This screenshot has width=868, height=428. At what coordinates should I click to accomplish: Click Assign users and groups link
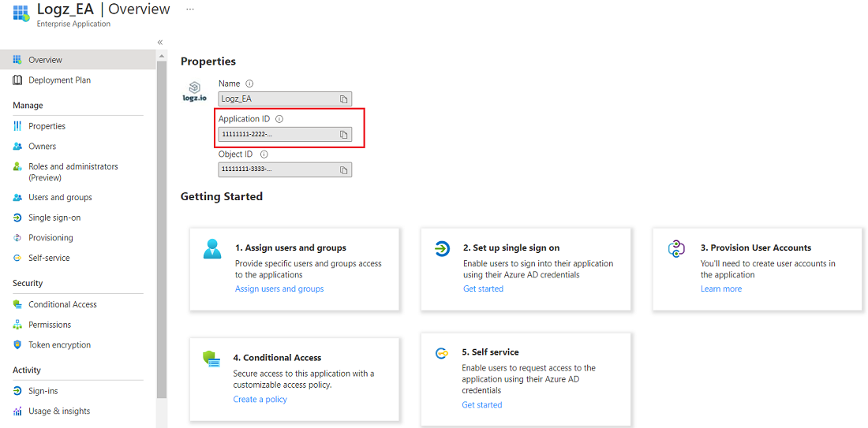(279, 288)
